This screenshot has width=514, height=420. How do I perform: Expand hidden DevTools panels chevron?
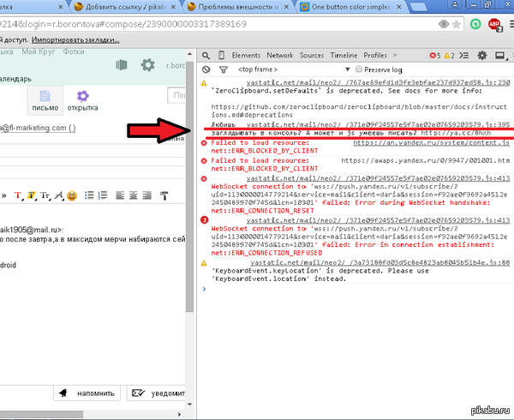tap(395, 55)
